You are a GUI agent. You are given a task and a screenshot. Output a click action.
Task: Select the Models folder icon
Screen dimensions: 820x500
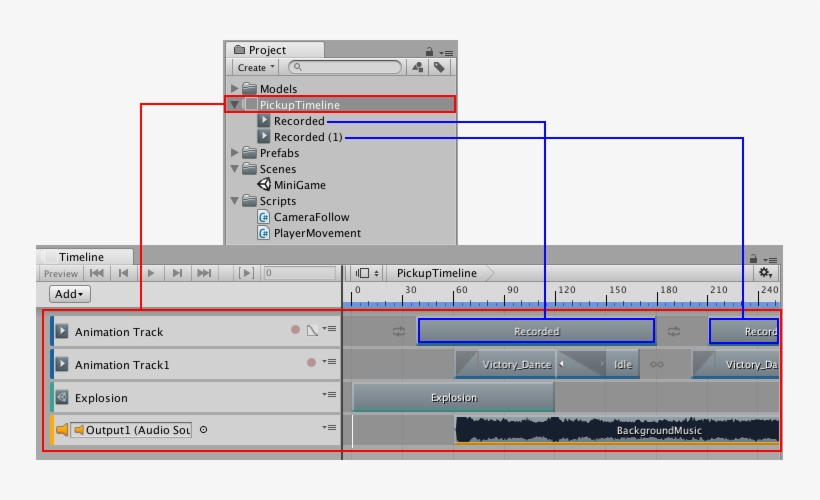pos(249,88)
